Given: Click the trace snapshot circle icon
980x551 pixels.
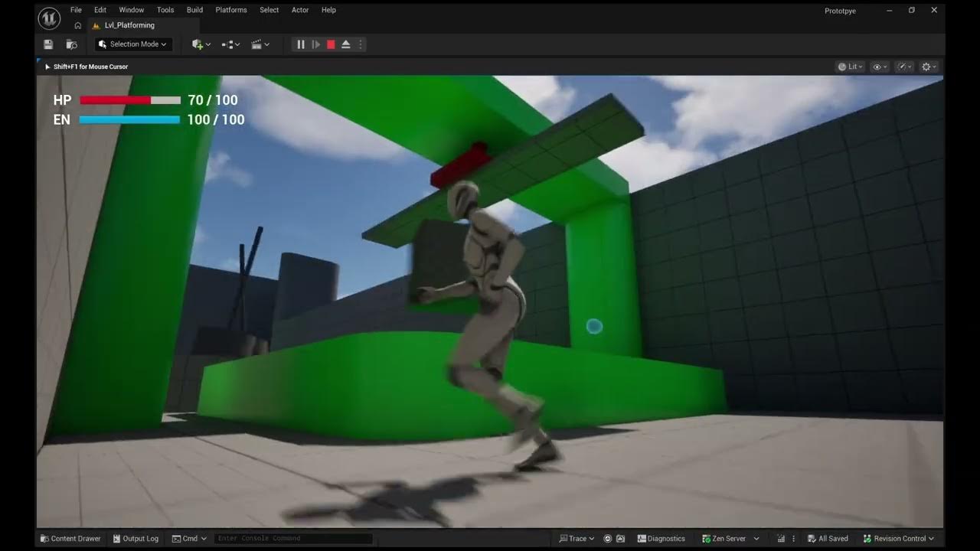Looking at the screenshot, I should 607,539.
